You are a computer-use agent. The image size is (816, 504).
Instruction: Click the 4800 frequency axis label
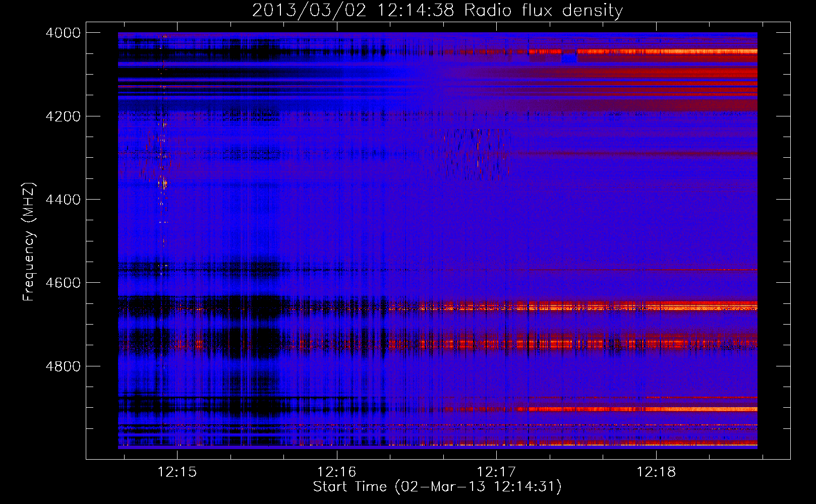coord(63,366)
